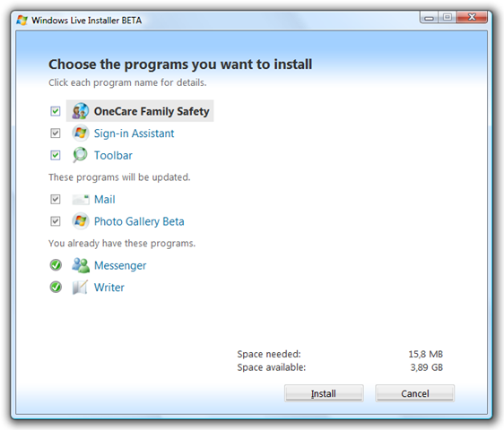Close the Windows Live Installer window
Viewport: 504px width, 430px height.
pyautogui.click(x=472, y=17)
